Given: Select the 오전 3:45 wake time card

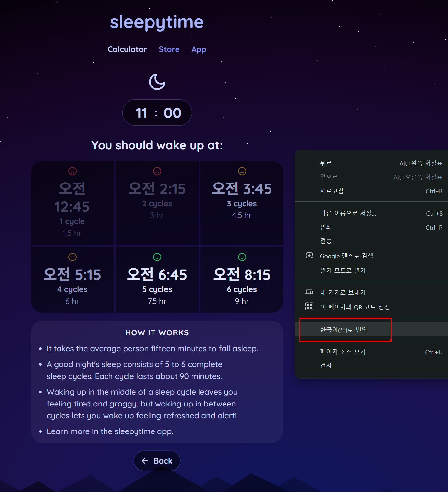Looking at the screenshot, I should [x=242, y=203].
